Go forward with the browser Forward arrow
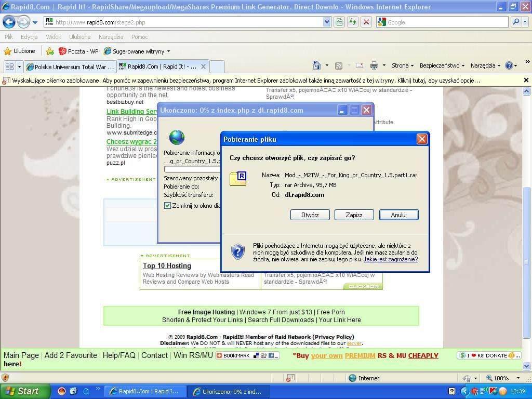532x399 pixels. point(23,22)
